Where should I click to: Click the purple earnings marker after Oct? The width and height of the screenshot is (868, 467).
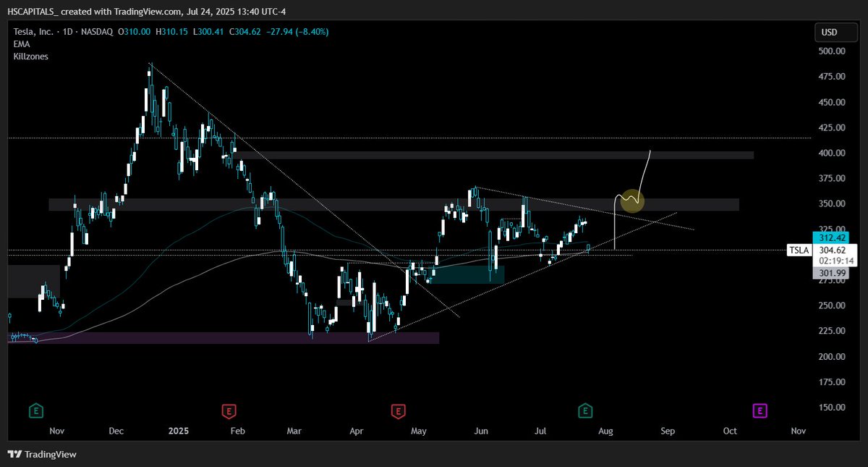759,411
